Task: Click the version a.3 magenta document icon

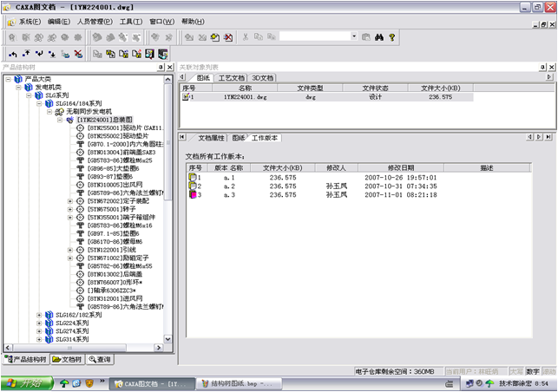Action: click(x=194, y=195)
